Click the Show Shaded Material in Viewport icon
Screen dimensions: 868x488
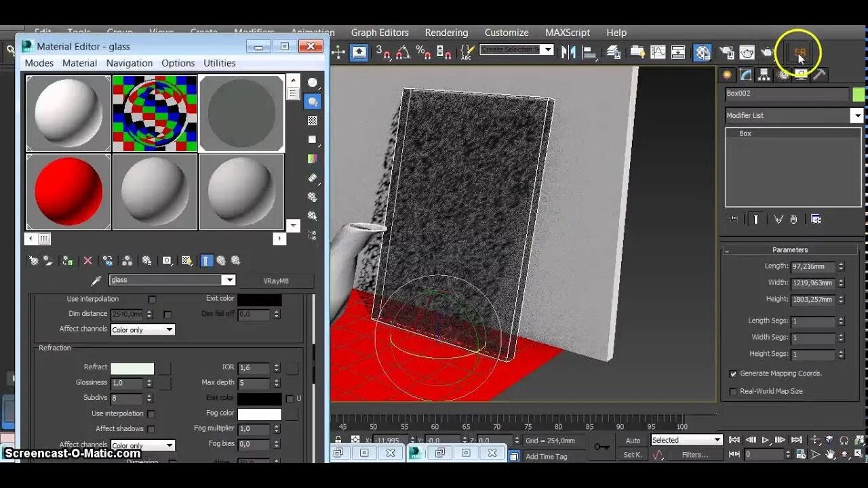click(186, 260)
